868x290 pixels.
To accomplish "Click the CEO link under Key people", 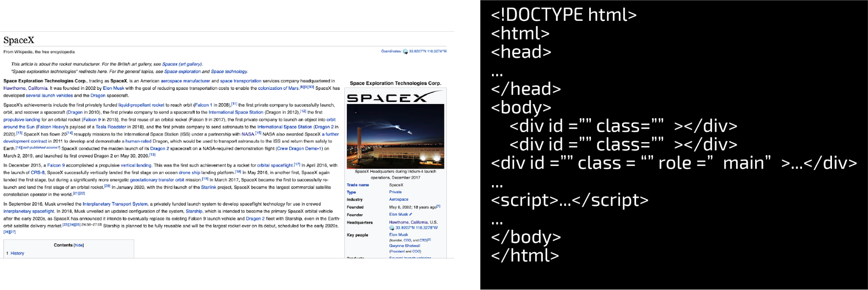I will pyautogui.click(x=407, y=240).
